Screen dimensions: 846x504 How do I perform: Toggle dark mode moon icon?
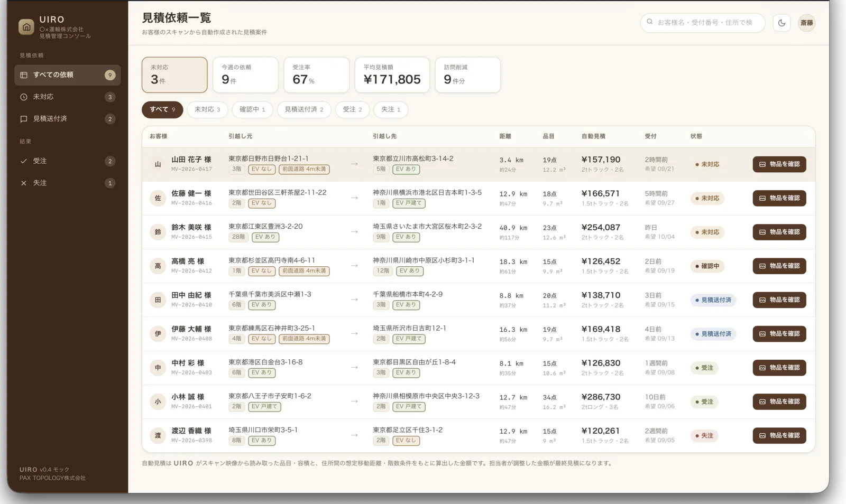pos(781,23)
